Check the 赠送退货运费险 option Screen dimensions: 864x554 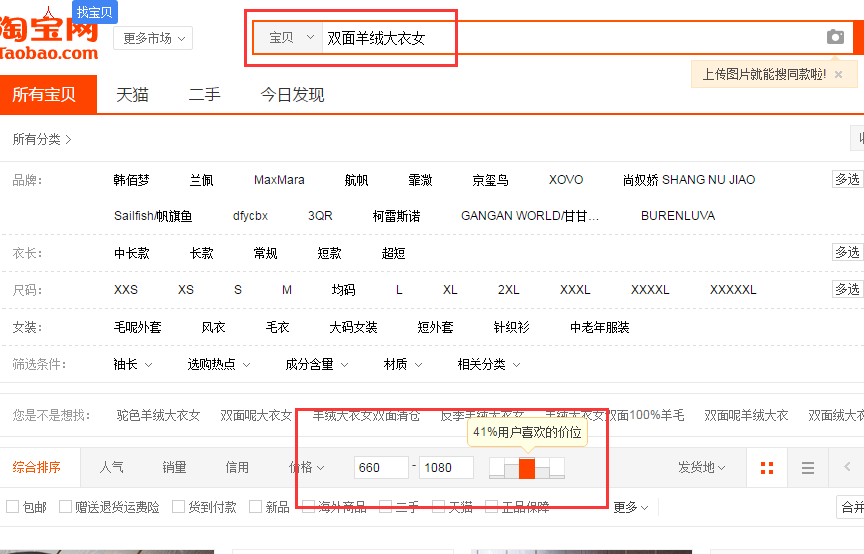66,507
